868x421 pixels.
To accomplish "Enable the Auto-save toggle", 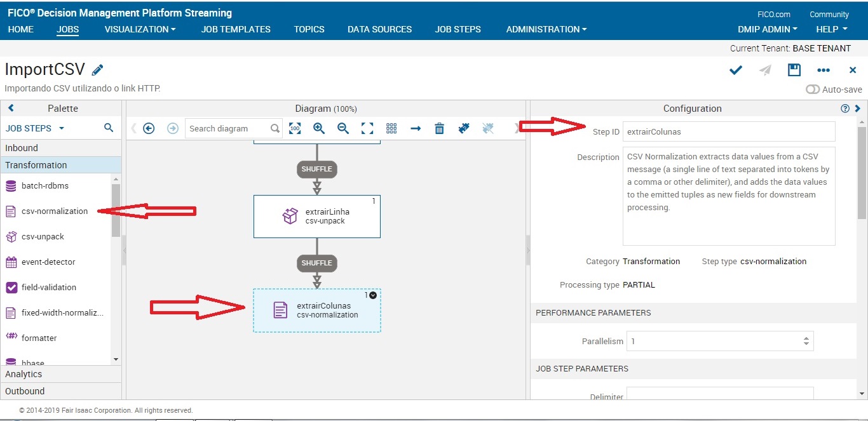I will click(813, 90).
